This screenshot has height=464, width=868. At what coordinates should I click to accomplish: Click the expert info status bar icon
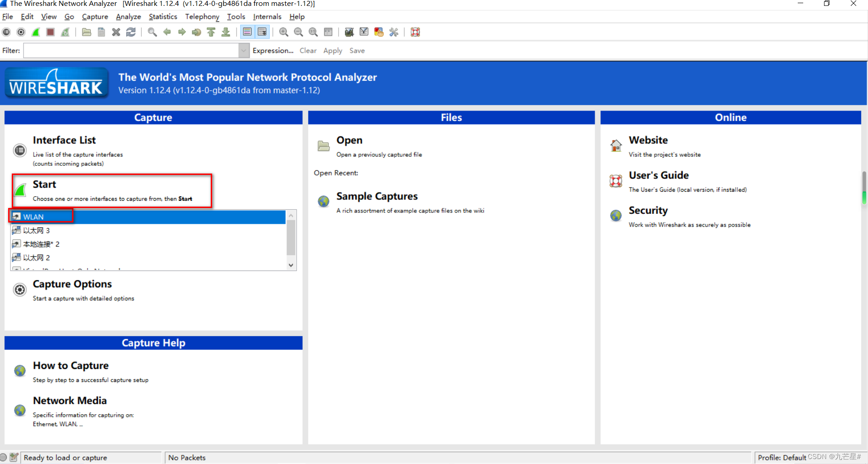[x=4, y=458]
